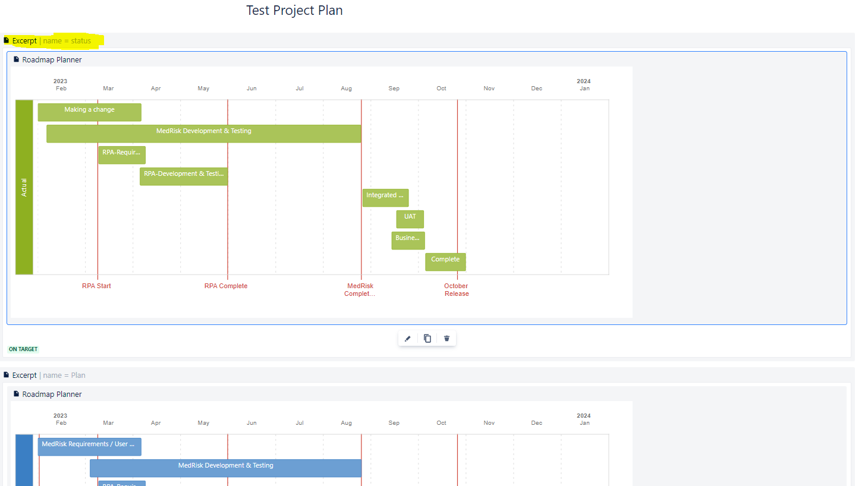Image resolution: width=868 pixels, height=486 pixels.
Task: Click the Test Project Plan page title
Action: (x=294, y=11)
